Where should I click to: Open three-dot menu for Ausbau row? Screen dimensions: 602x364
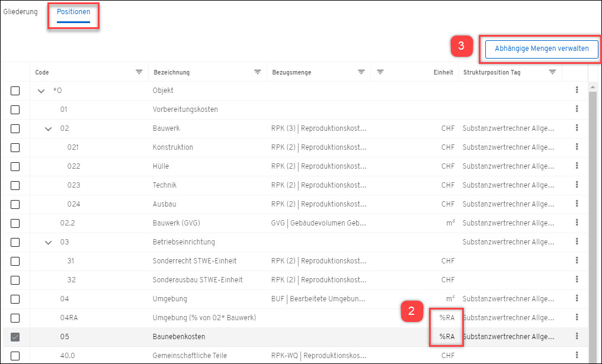[x=577, y=204]
